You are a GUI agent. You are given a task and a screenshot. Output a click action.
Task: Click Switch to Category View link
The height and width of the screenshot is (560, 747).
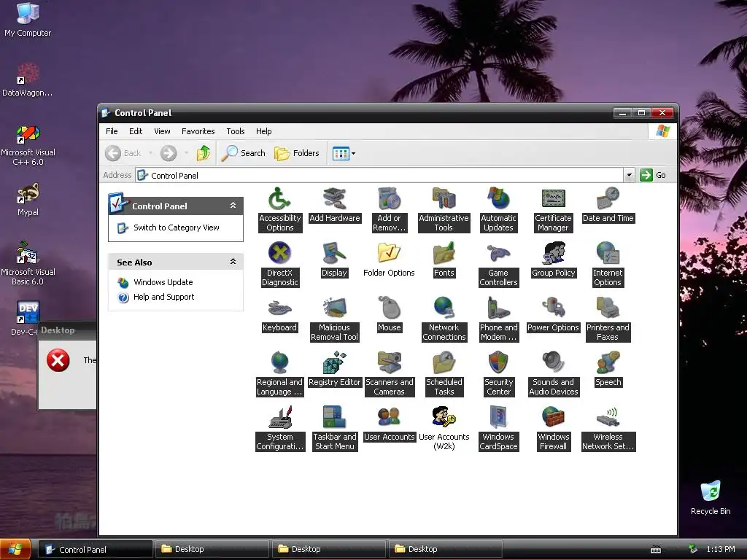click(177, 227)
